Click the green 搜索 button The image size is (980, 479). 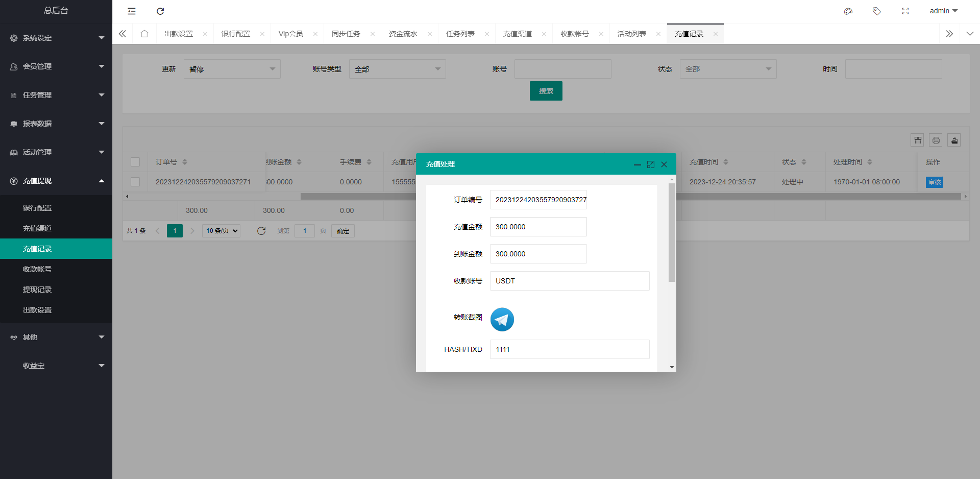click(546, 91)
